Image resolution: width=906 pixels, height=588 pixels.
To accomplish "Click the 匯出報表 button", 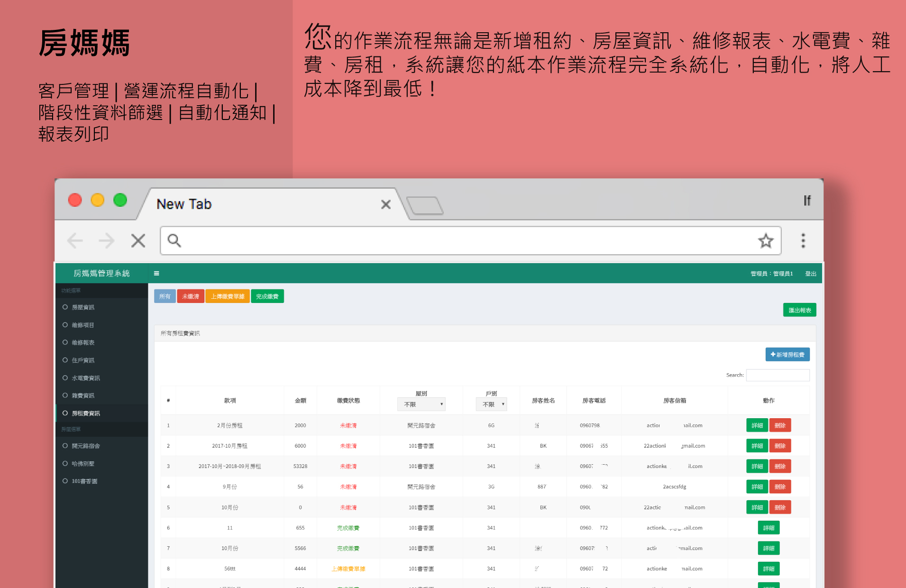I will (x=799, y=310).
